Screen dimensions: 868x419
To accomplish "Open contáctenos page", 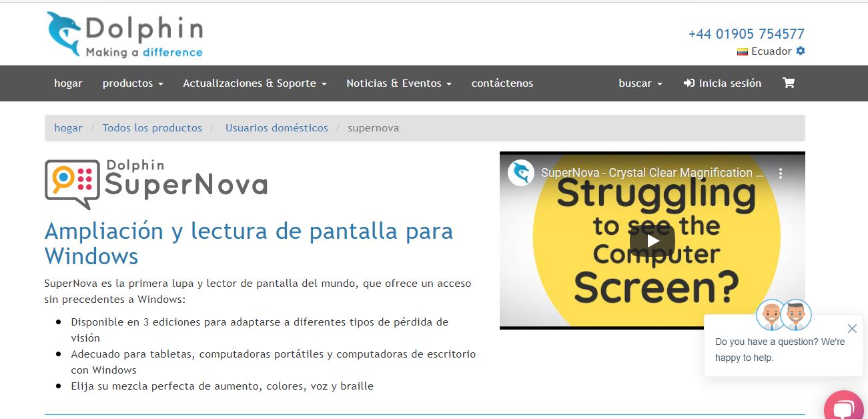I will (502, 83).
